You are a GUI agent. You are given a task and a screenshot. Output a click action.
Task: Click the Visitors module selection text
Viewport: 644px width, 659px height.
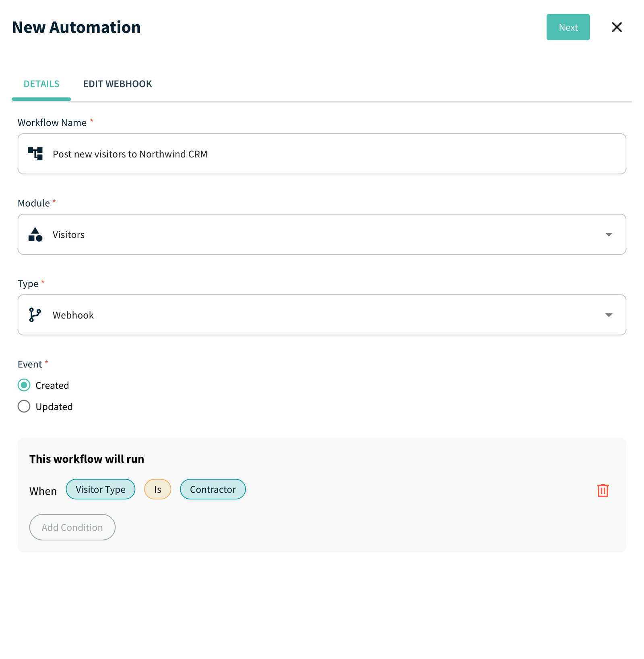[69, 235]
